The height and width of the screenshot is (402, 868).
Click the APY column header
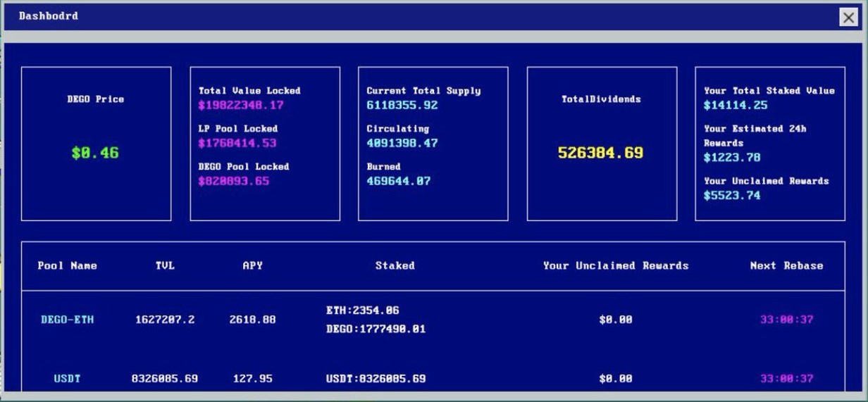pos(252,266)
